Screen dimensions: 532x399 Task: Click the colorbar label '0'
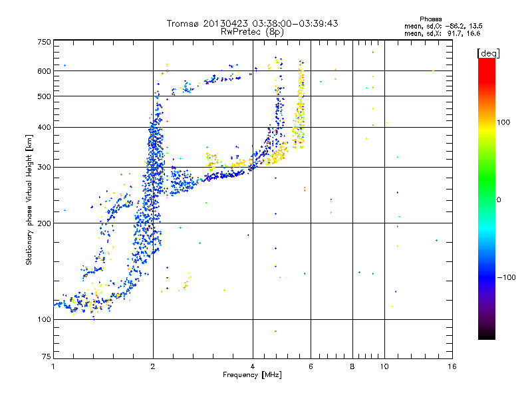(499, 200)
